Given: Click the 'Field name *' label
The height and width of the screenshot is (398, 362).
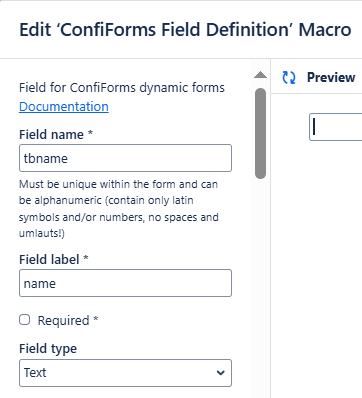Looking at the screenshot, I should click(56, 135).
